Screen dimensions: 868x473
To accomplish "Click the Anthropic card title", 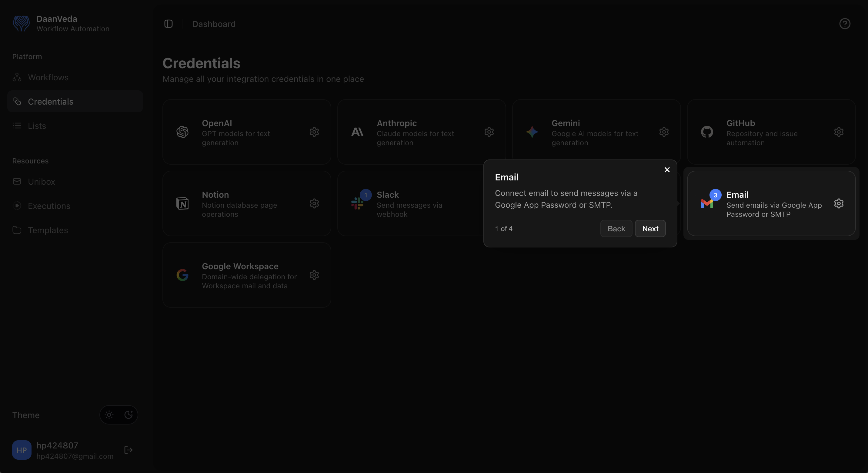I will [397, 123].
